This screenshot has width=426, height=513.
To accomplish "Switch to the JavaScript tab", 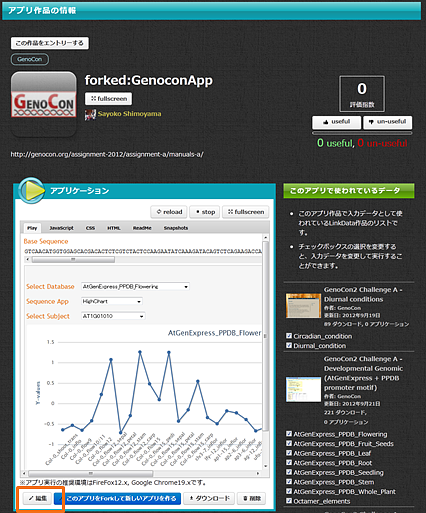I will coord(61,228).
